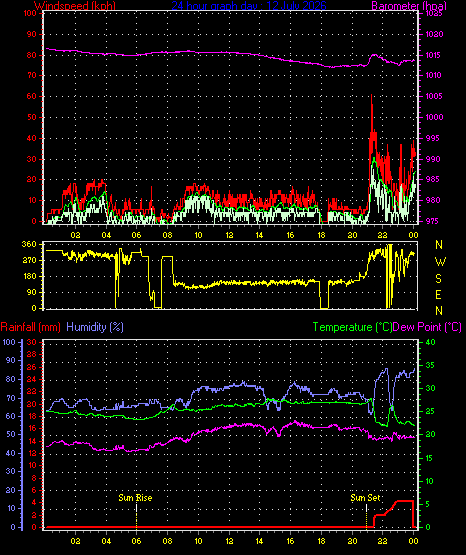Click the '360' value on the wind direction axis
Screen dimensions: 466x555
click(x=29, y=244)
